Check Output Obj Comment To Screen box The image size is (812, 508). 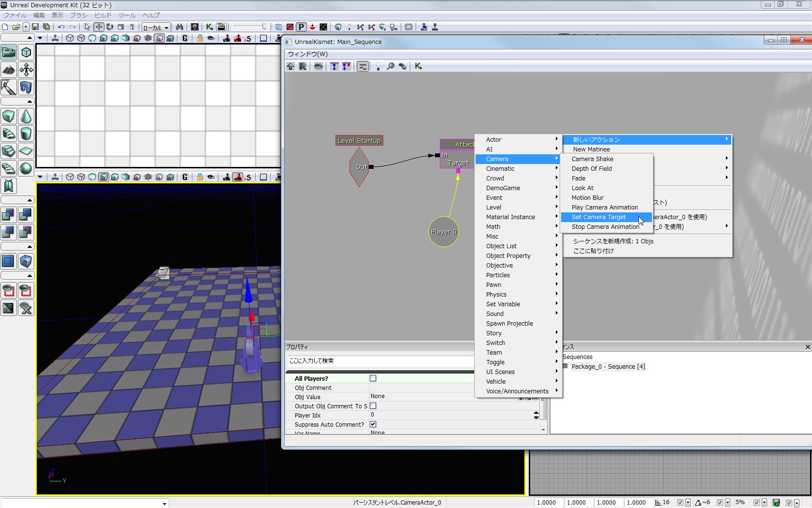coord(373,406)
